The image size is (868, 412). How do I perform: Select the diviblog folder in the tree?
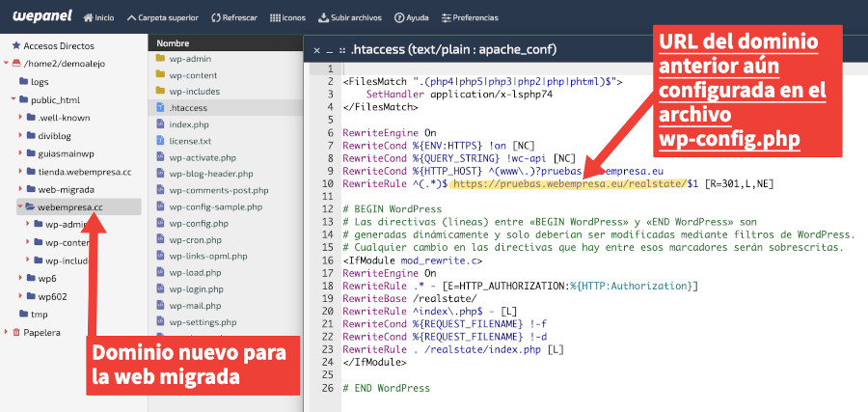click(x=48, y=136)
